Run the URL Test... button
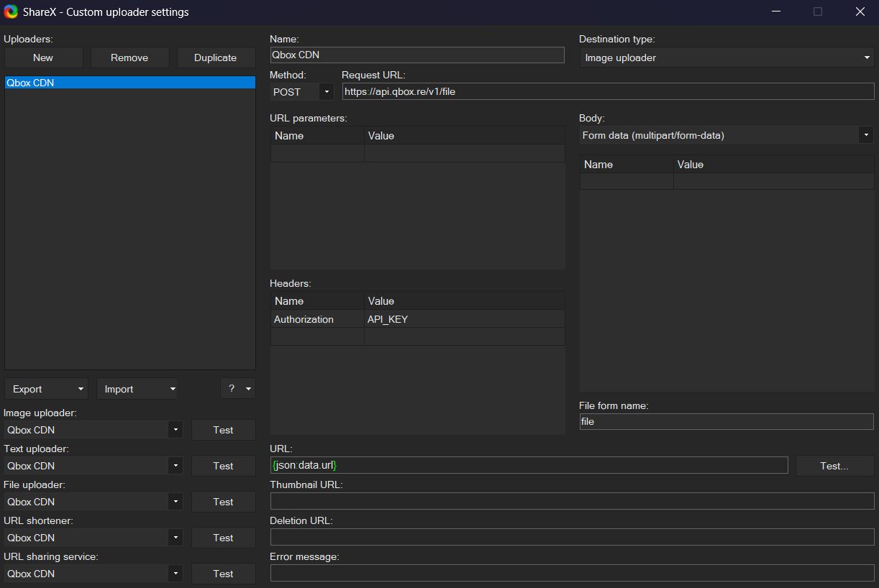The width and height of the screenshot is (879, 588). point(834,465)
